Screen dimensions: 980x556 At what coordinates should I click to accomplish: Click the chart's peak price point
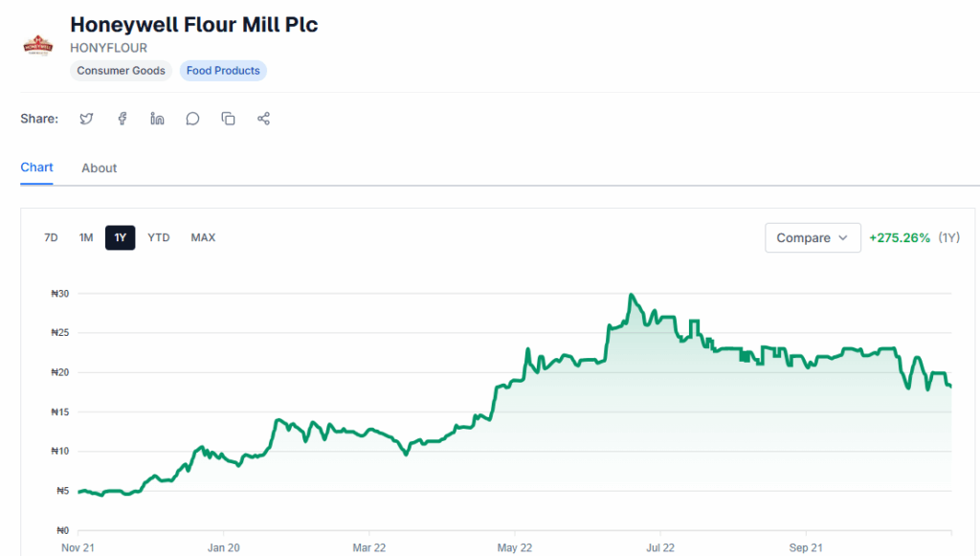pos(632,294)
